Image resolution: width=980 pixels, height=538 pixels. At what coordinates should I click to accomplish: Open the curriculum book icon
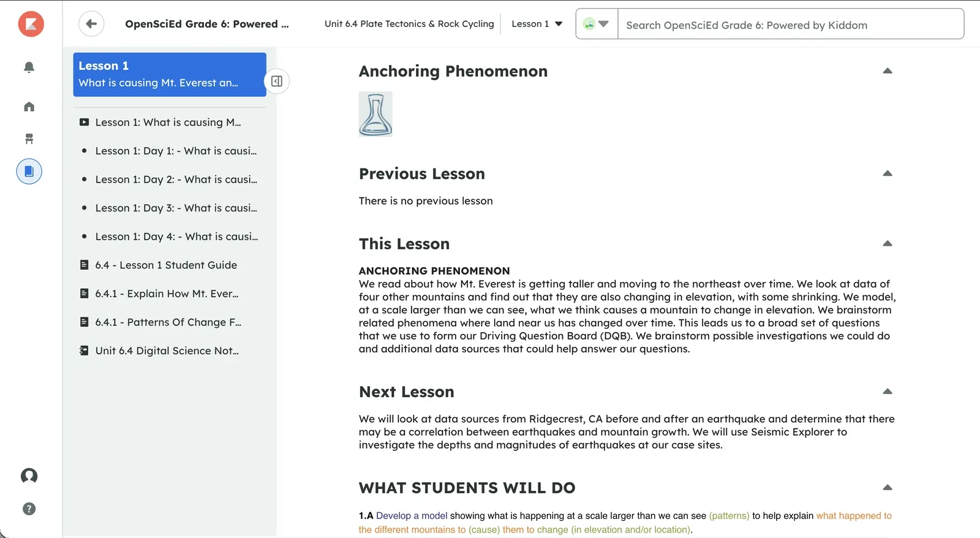point(29,171)
